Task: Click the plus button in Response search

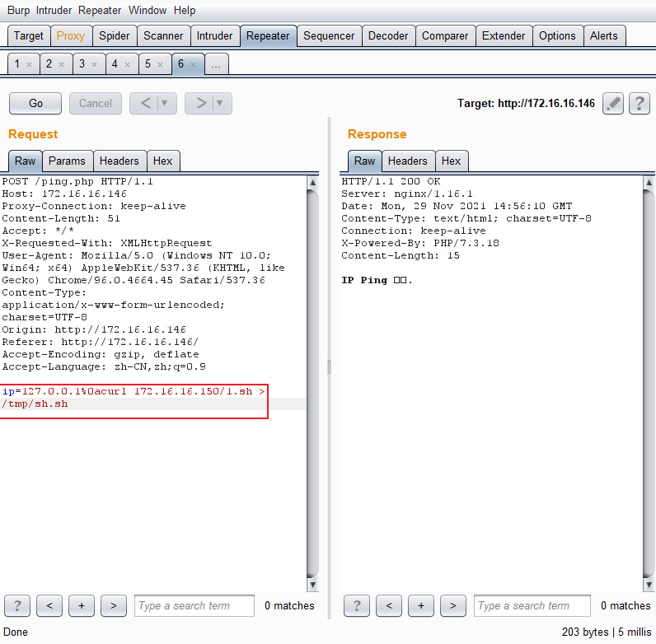Action: (421, 605)
